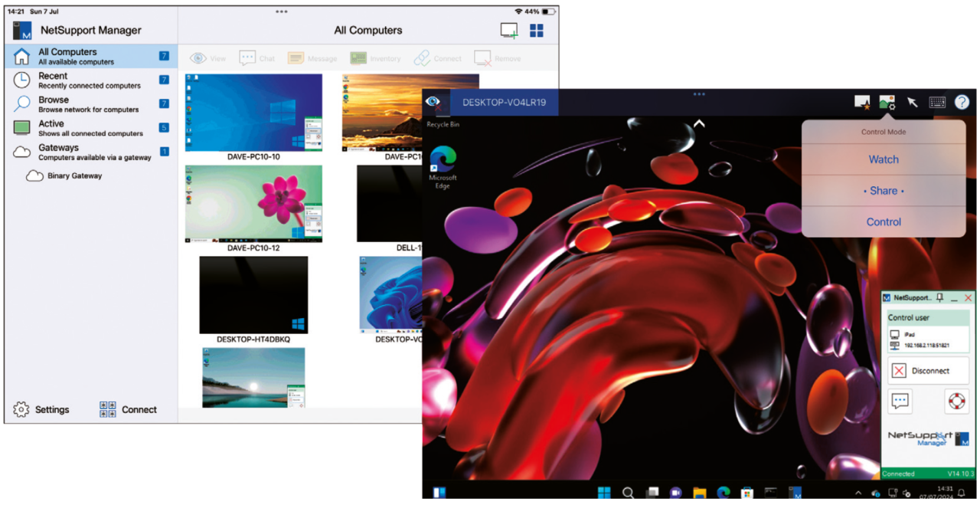Switch to grid thumbnail view icon
The width and height of the screenshot is (980, 505).
(x=537, y=31)
